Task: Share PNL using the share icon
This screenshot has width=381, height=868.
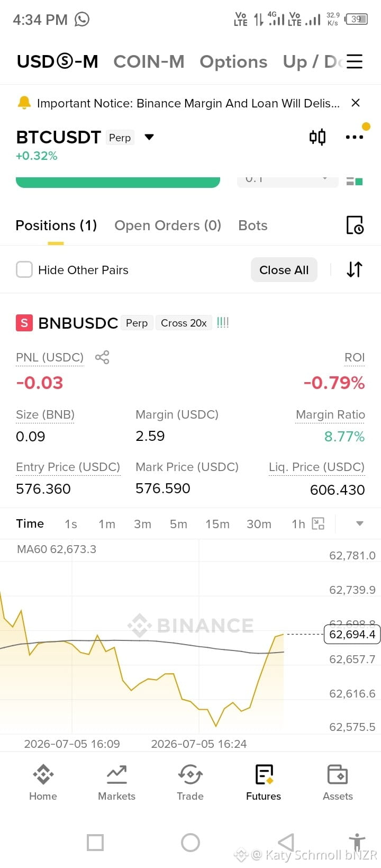Action: tap(102, 357)
